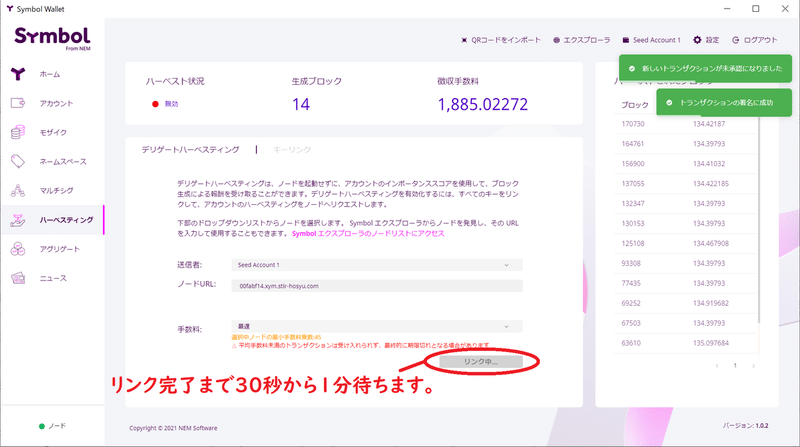
Task: Click the バージョン: 1.0.2 text
Action: tap(745, 426)
